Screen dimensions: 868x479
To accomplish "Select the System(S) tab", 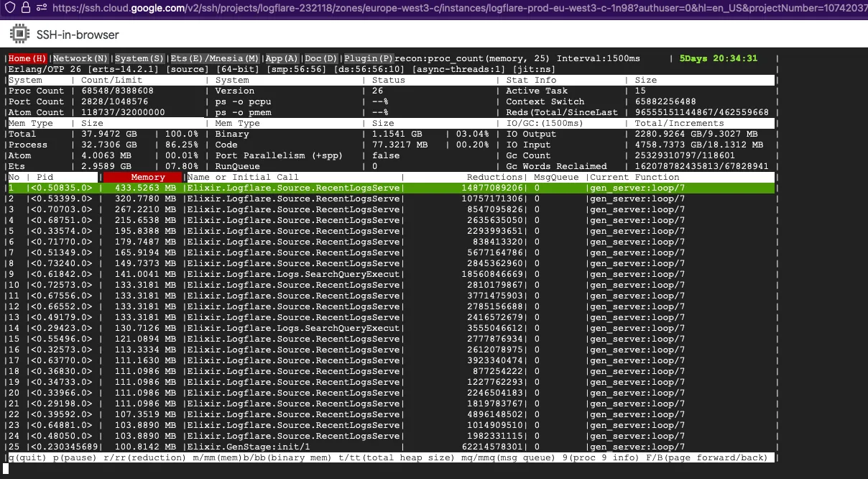I will pyautogui.click(x=139, y=58).
